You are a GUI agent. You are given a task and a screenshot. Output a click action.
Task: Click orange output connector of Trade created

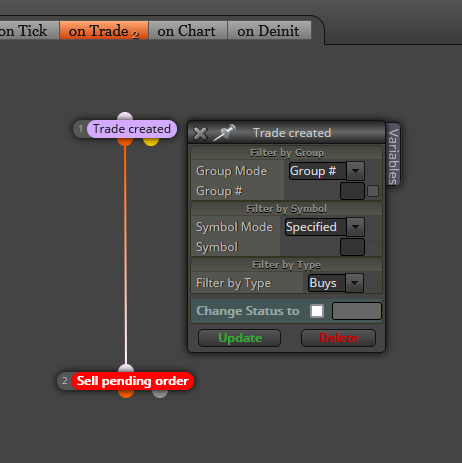pyautogui.click(x=125, y=141)
